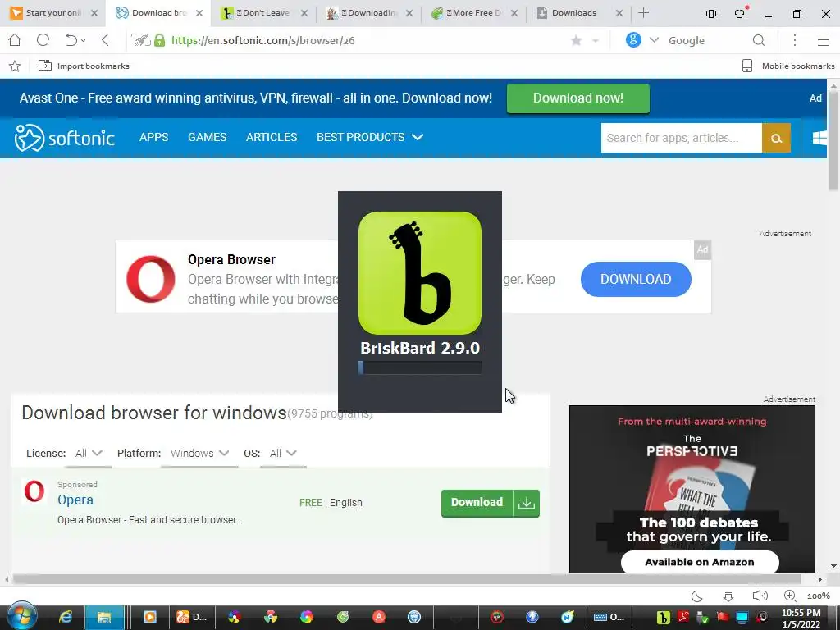Click the Google search engine icon
840x630 pixels.
[x=633, y=40]
